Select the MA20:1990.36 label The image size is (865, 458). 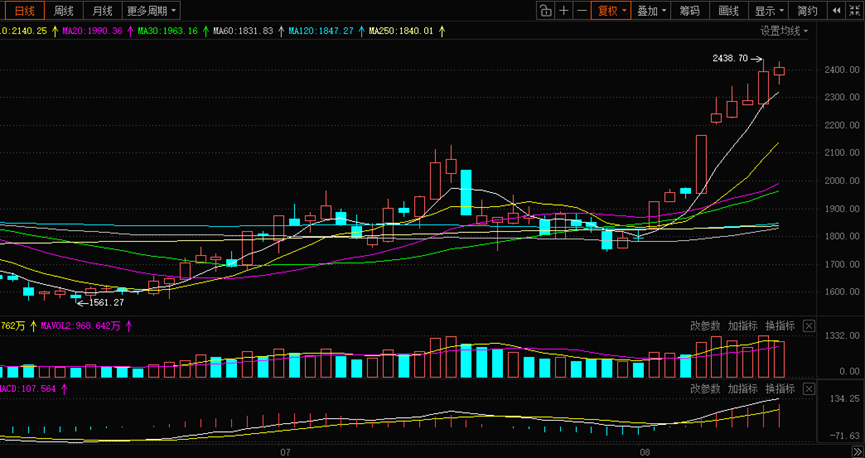(x=92, y=31)
